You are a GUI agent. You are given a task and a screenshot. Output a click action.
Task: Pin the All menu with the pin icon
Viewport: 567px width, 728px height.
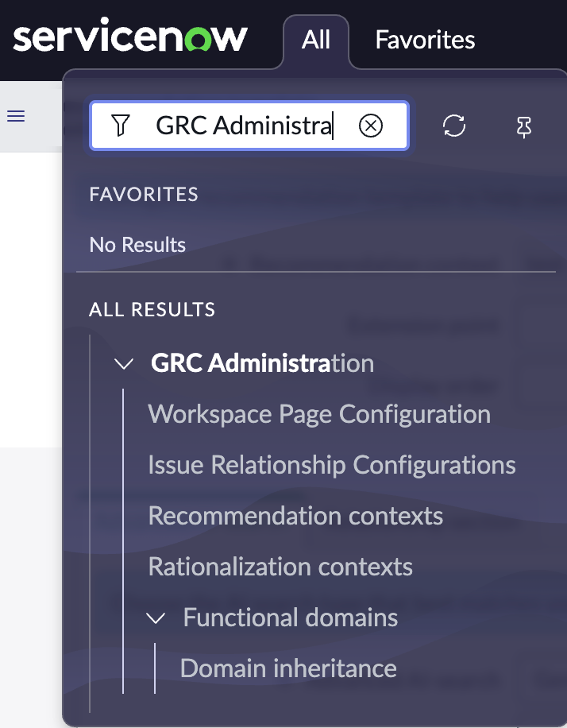[524, 126]
